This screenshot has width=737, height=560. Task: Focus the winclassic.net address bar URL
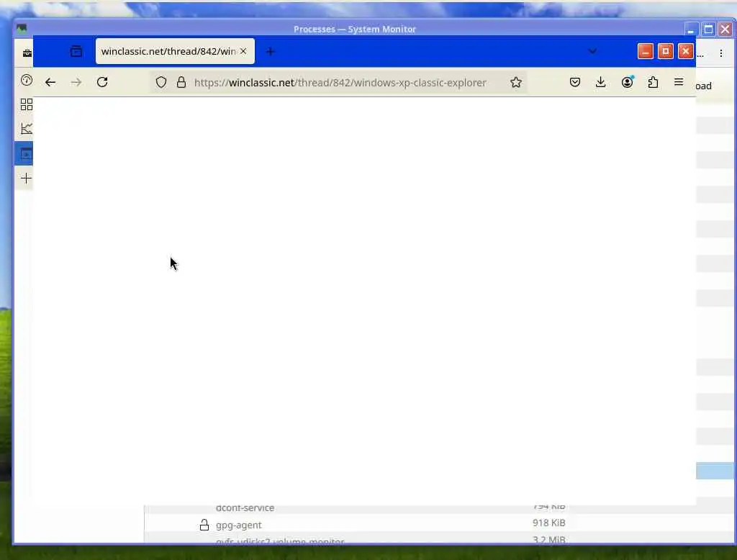[x=340, y=82]
